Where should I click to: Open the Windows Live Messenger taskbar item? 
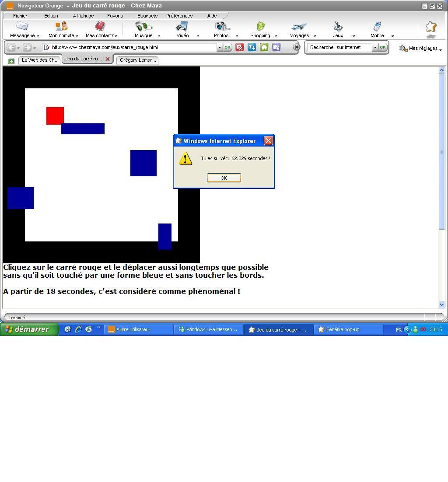point(209,329)
